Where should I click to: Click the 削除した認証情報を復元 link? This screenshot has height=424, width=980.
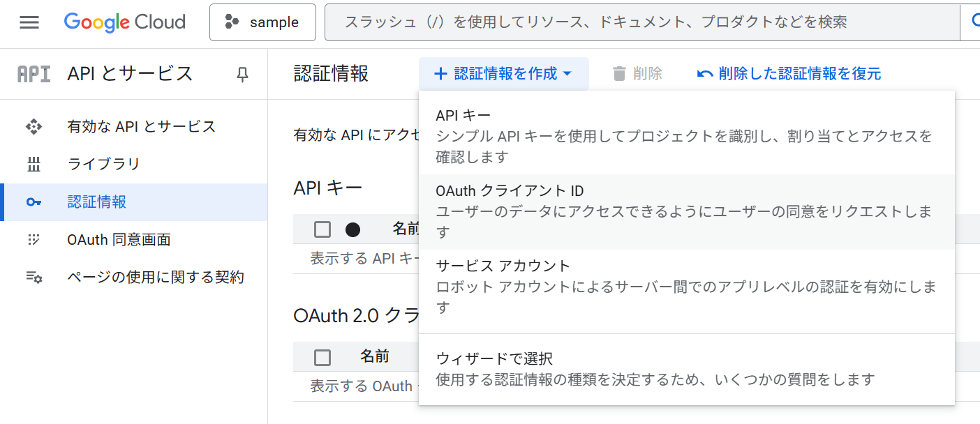(787, 73)
